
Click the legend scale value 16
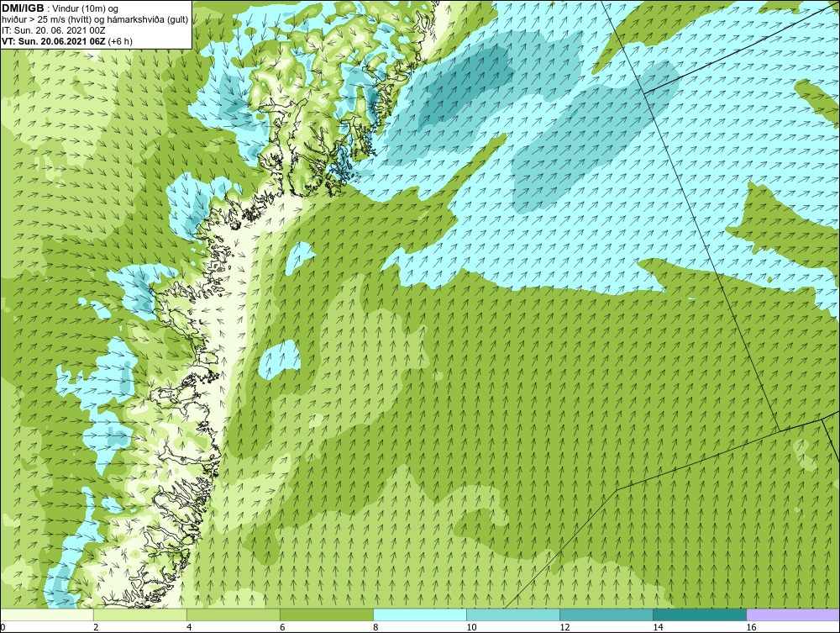[x=750, y=627]
